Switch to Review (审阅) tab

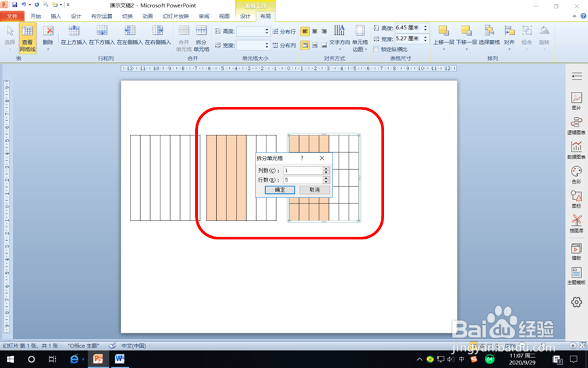click(x=204, y=16)
